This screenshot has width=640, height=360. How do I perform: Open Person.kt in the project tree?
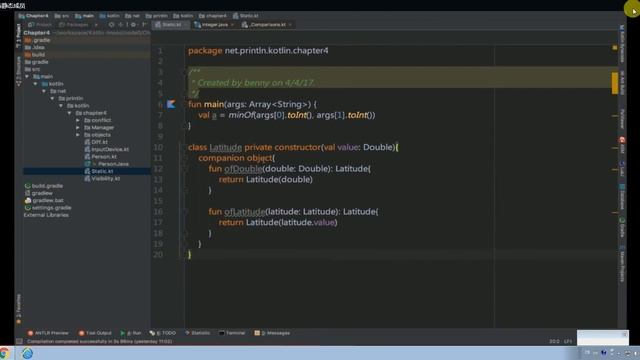[100, 157]
